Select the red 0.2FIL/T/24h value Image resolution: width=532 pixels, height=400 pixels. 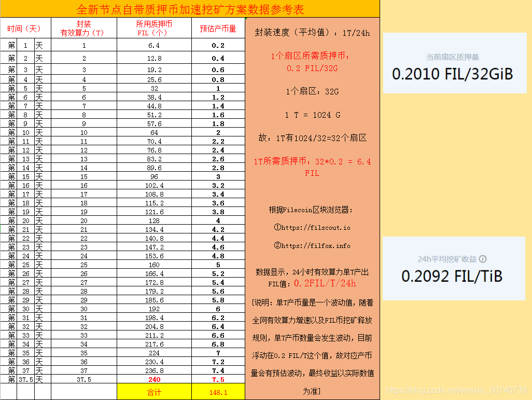[x=325, y=283]
